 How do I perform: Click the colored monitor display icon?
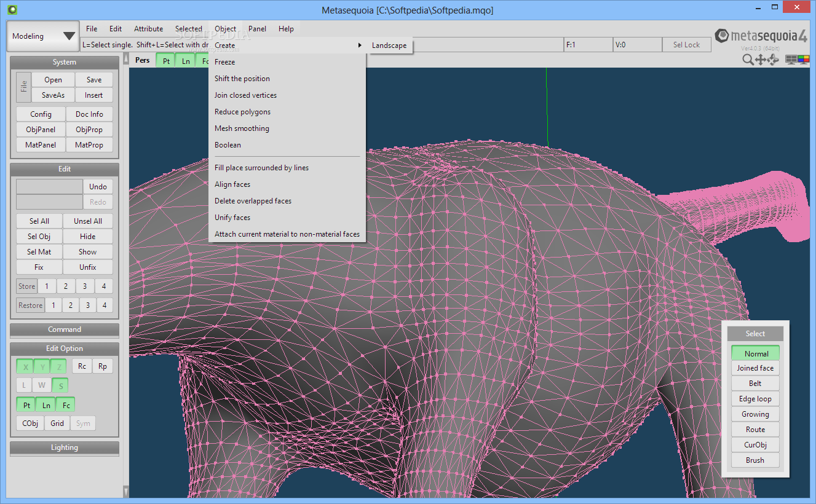(x=804, y=60)
